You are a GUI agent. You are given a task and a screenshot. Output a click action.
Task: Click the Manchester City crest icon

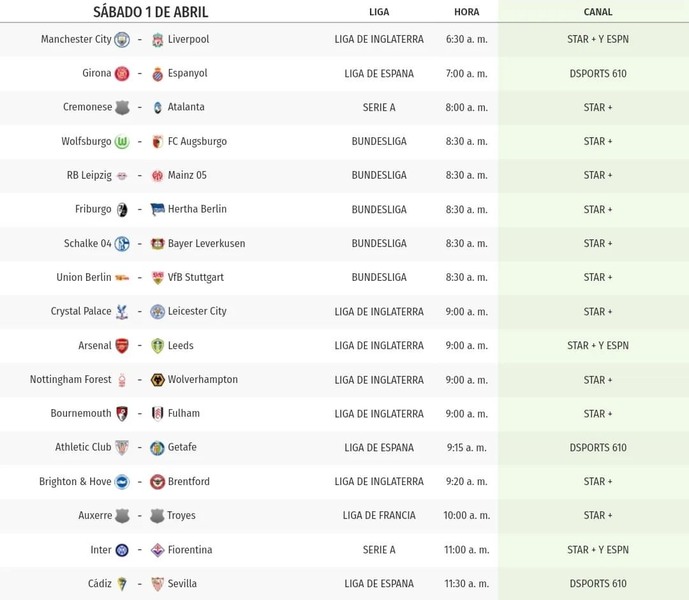pyautogui.click(x=122, y=40)
